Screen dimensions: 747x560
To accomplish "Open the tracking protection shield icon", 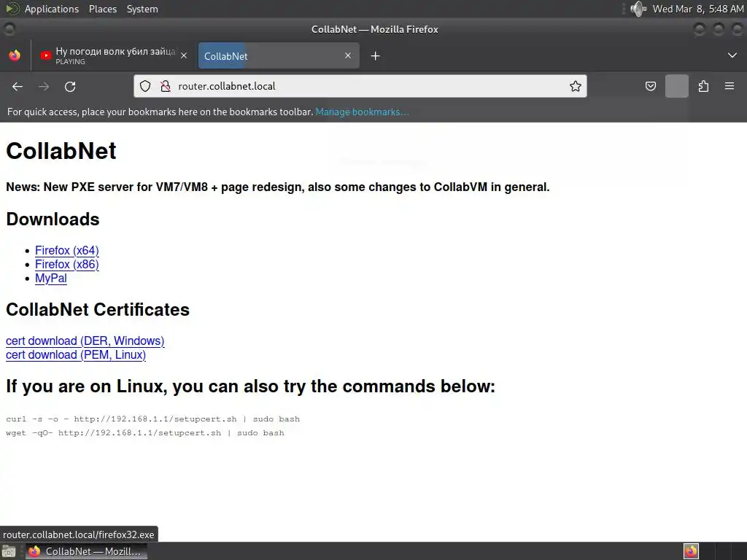I will point(145,86).
